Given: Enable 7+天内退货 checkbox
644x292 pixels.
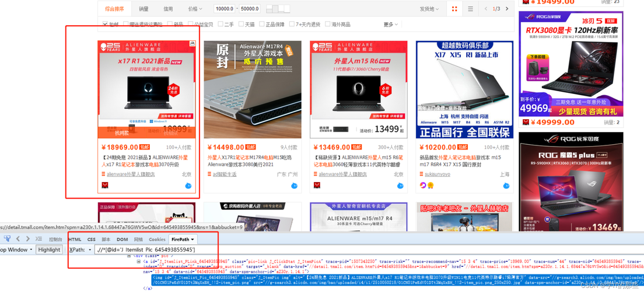Looking at the screenshot, I should [x=292, y=25].
